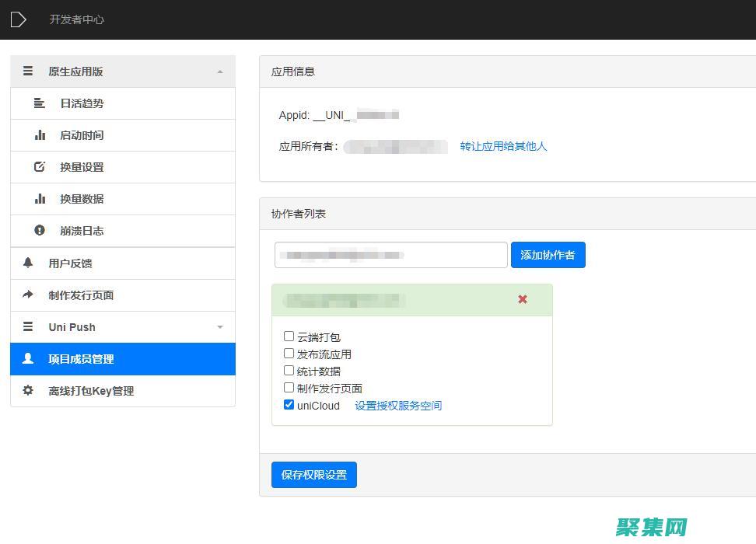Collapse the 原生应用版 sidebar section
This screenshot has height=544, width=756.
coord(219,71)
